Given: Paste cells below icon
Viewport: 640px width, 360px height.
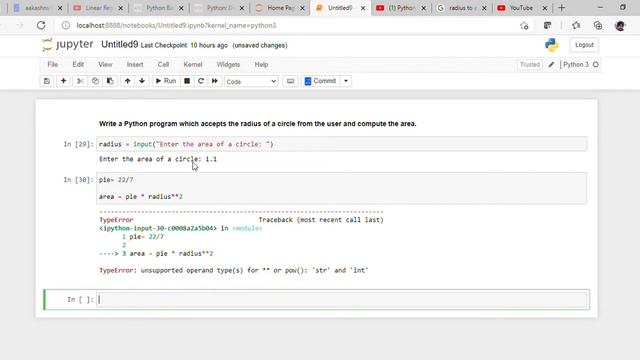Looking at the screenshot, I should coord(110,81).
